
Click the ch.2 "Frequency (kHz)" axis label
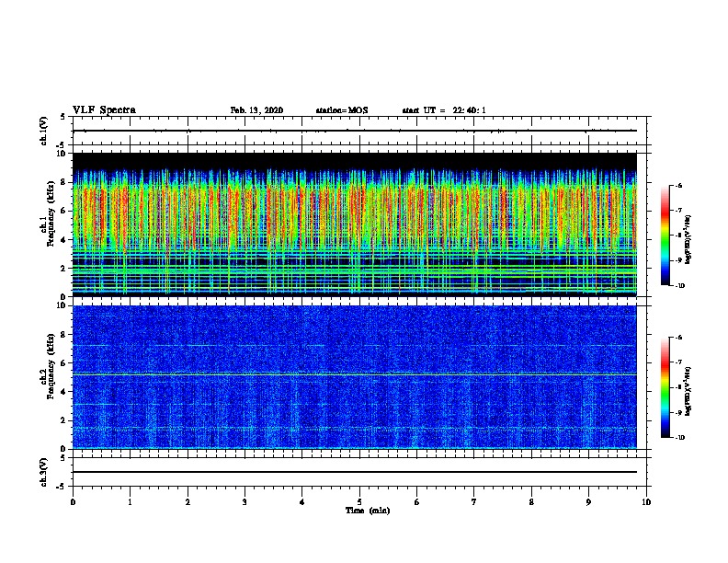point(51,366)
